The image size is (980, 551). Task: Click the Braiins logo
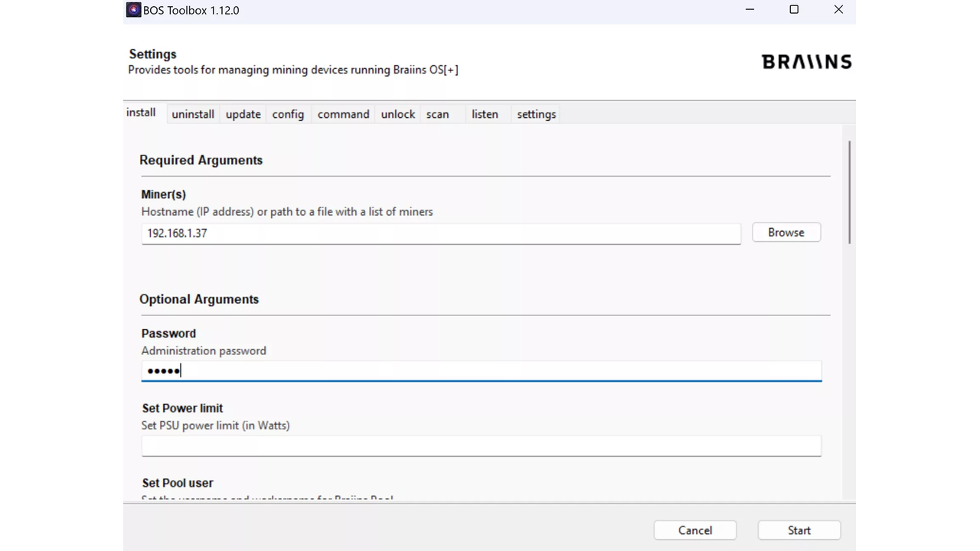[807, 62]
